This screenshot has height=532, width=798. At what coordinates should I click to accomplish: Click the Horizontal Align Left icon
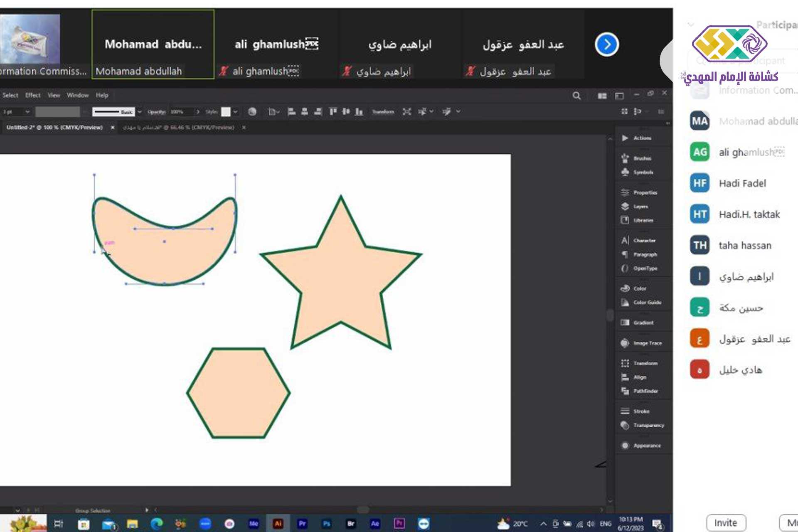(292, 111)
